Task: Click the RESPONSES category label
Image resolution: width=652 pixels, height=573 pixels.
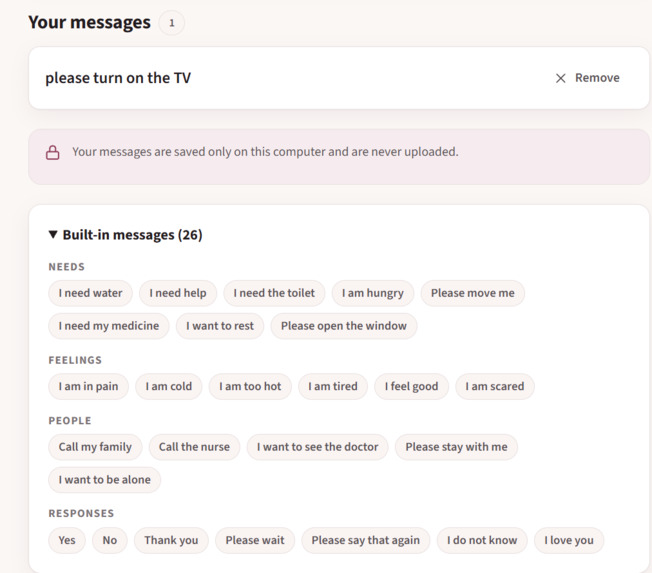Action: [81, 514]
